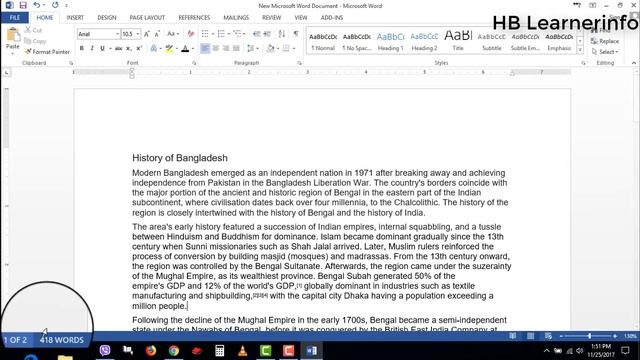Viewport: 640px width, 360px height.
Task: Open VLC from the Windows taskbar
Action: (242, 351)
